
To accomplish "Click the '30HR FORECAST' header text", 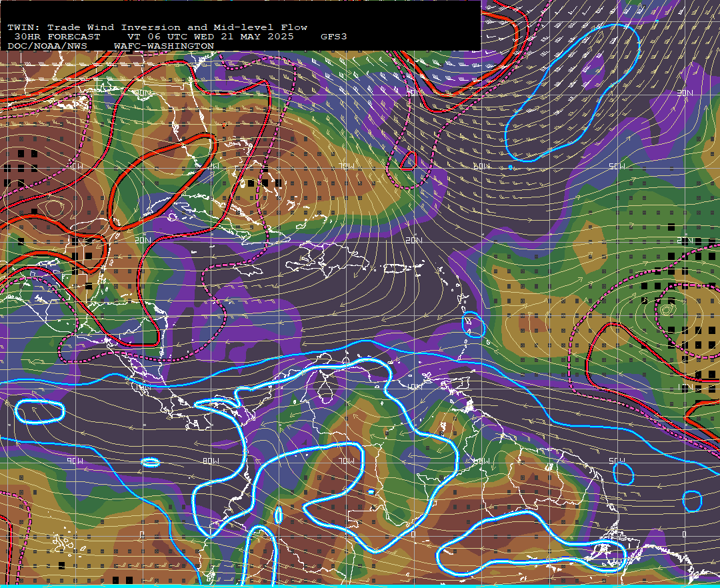I will click(57, 37).
